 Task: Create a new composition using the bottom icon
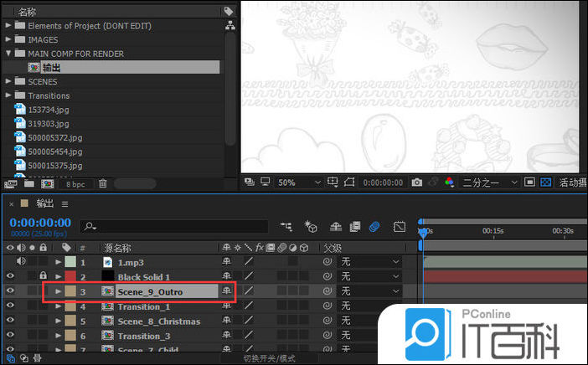47,183
